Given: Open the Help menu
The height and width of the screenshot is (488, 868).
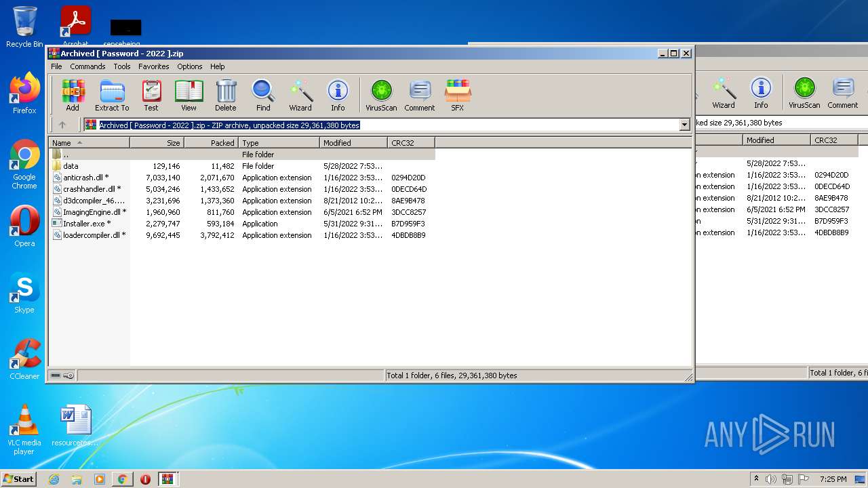Looking at the screenshot, I should coord(217,66).
